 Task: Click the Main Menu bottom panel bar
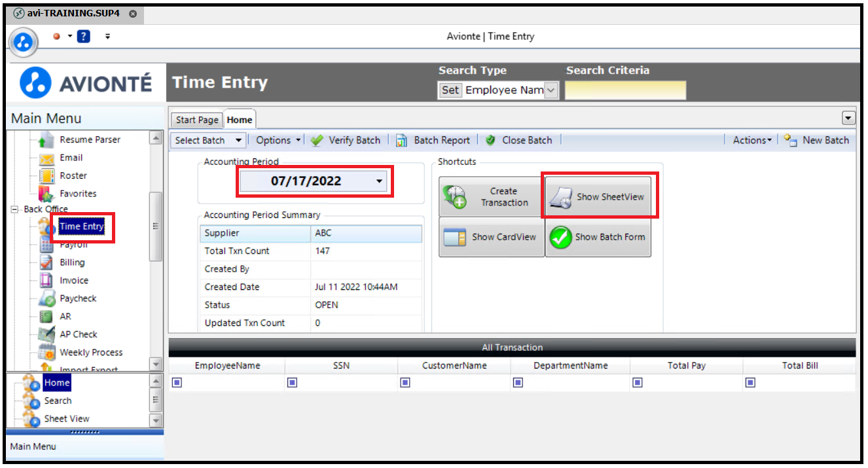pyautogui.click(x=85, y=446)
